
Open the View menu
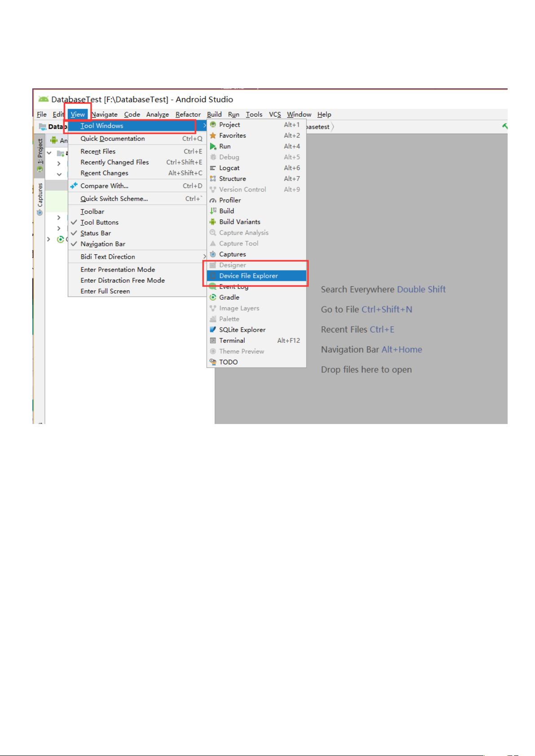[x=78, y=114]
